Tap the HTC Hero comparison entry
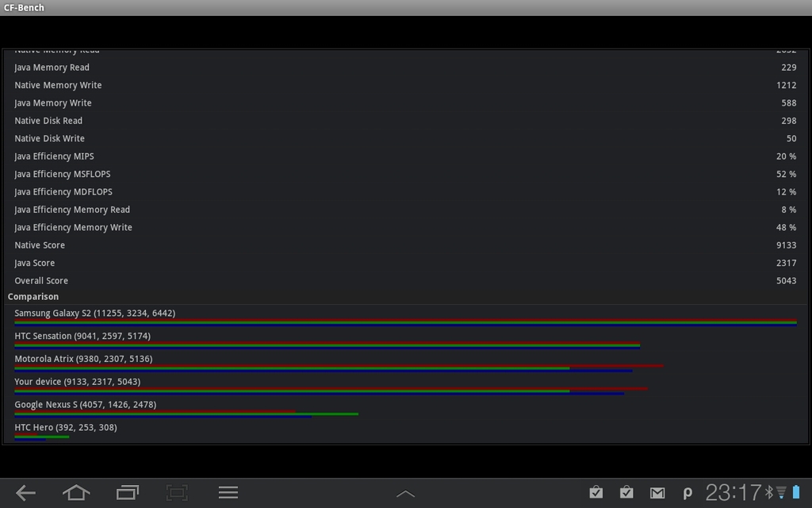 pos(79,427)
